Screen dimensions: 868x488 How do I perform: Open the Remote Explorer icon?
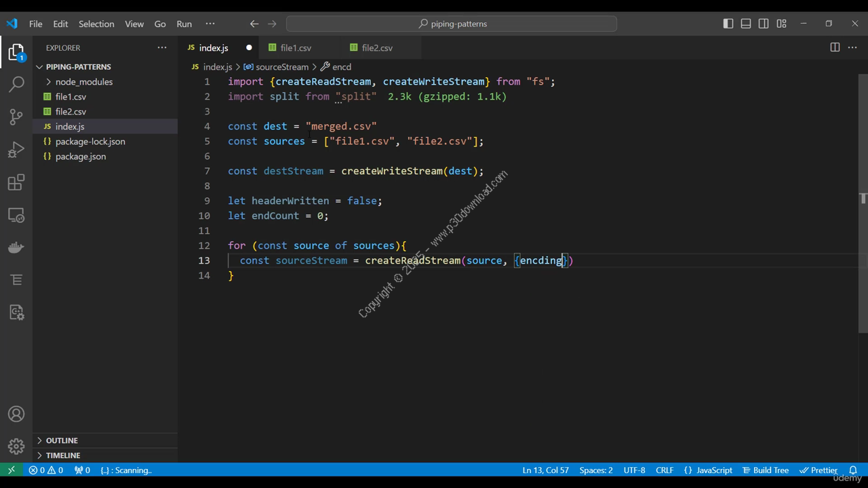point(16,215)
